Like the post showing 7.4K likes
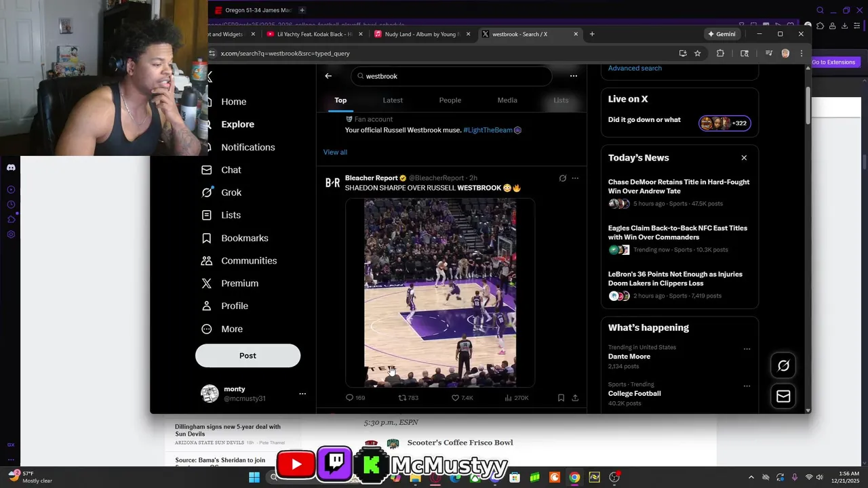The width and height of the screenshot is (868, 488). pos(462,398)
